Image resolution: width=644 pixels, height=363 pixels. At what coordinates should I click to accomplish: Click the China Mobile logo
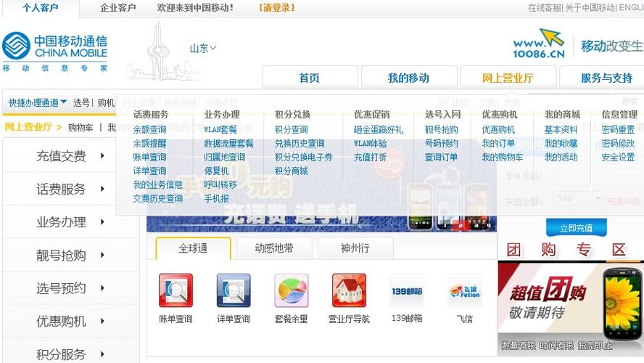(x=55, y=47)
